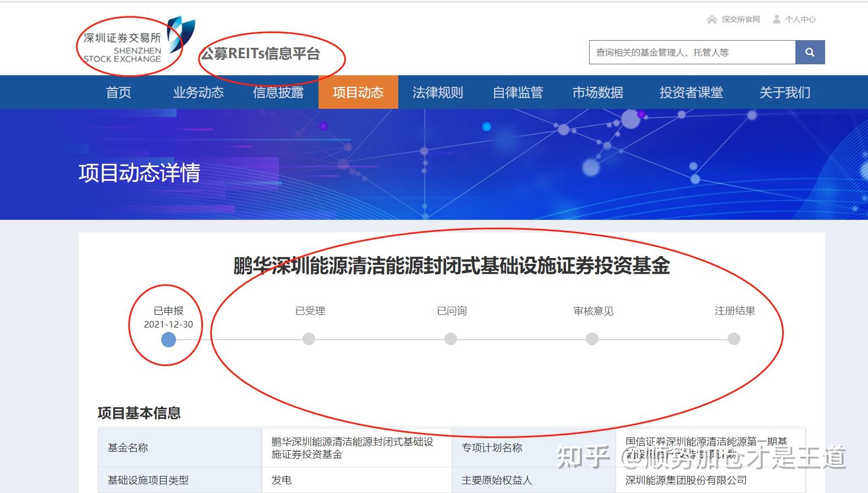Click the 2021-12-30 date text
Viewport: 868px width, 493px height.
(168, 324)
